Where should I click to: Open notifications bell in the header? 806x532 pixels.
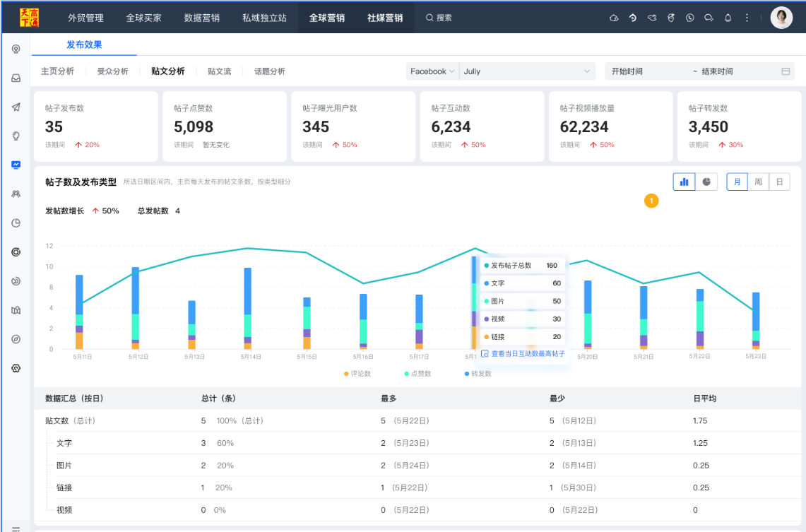(x=728, y=18)
